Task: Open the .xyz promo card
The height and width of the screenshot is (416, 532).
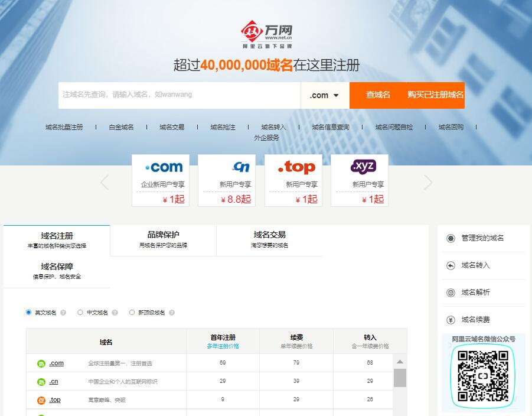Action: click(x=360, y=180)
